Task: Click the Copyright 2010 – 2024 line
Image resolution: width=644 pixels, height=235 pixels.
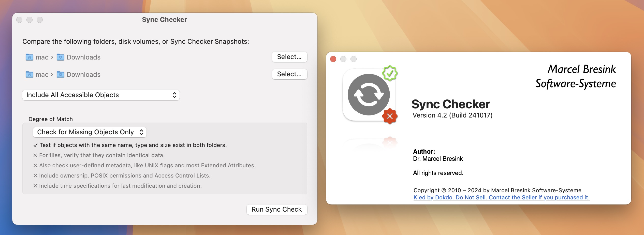Action: (497, 190)
